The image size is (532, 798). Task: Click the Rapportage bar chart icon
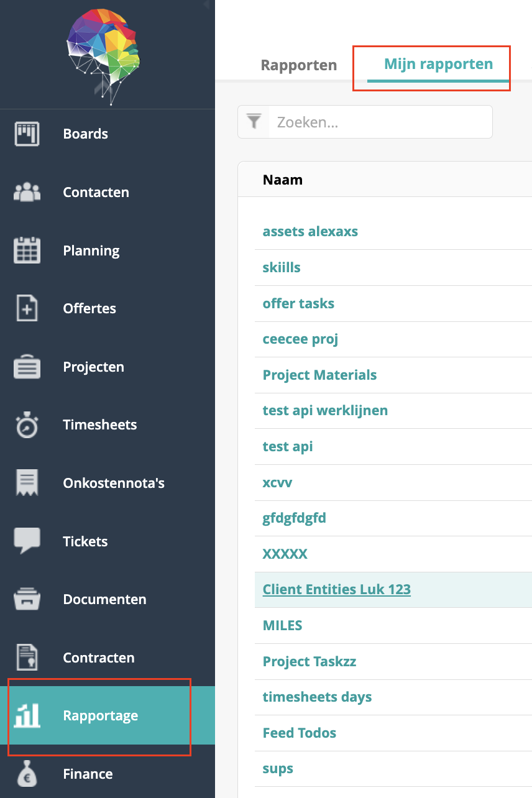[x=27, y=715]
